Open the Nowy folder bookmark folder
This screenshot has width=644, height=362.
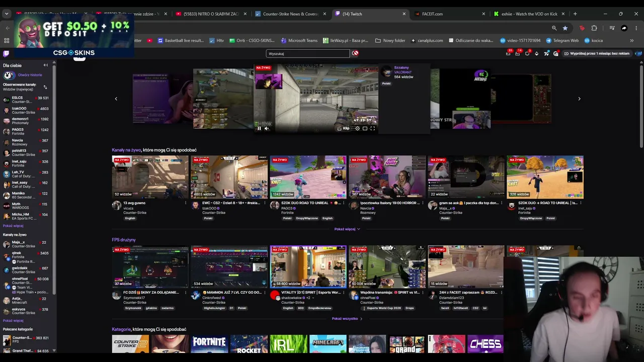coord(390,40)
